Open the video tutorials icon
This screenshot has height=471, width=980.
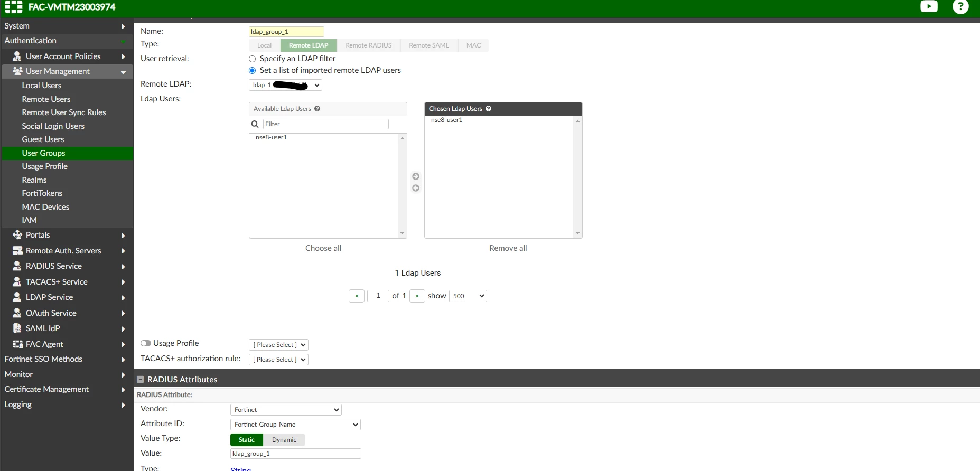coord(929,6)
